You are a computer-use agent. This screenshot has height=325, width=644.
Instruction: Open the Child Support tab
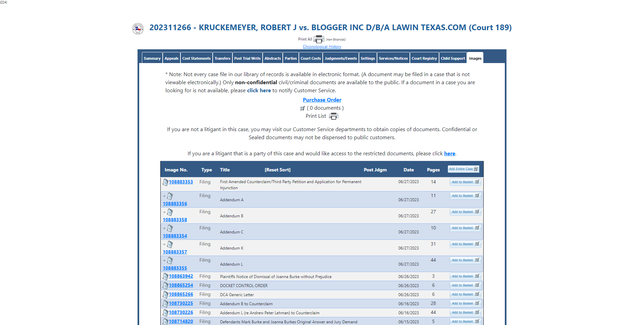point(453,58)
